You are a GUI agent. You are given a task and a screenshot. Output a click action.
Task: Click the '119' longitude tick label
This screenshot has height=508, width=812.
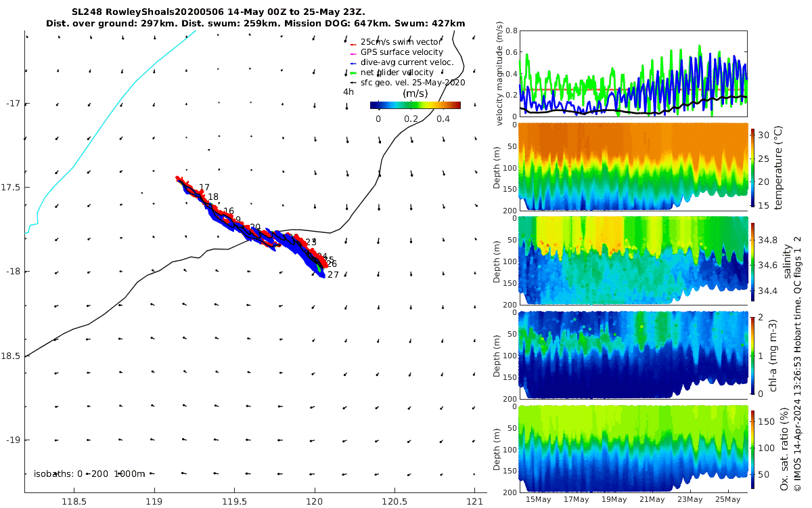pyautogui.click(x=154, y=502)
